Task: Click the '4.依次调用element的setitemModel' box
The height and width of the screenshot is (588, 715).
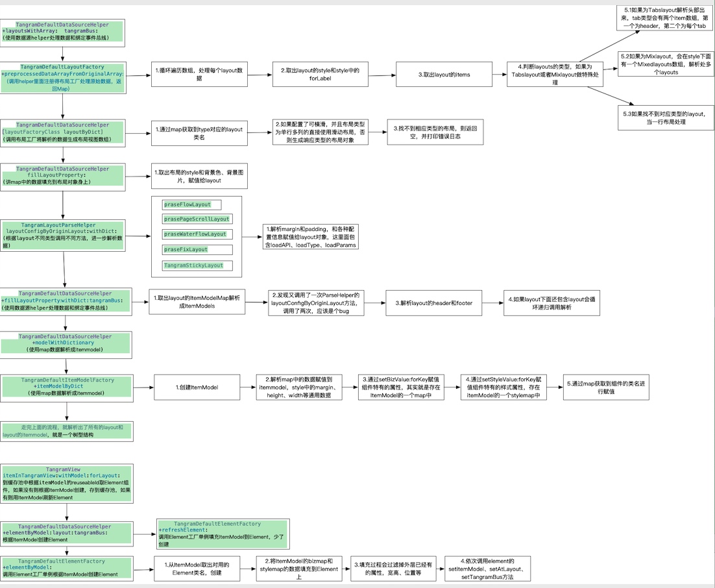Action: 487,569
